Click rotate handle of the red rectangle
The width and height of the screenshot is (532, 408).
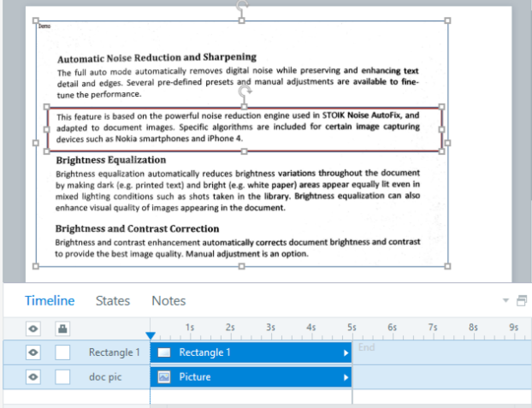(x=244, y=91)
